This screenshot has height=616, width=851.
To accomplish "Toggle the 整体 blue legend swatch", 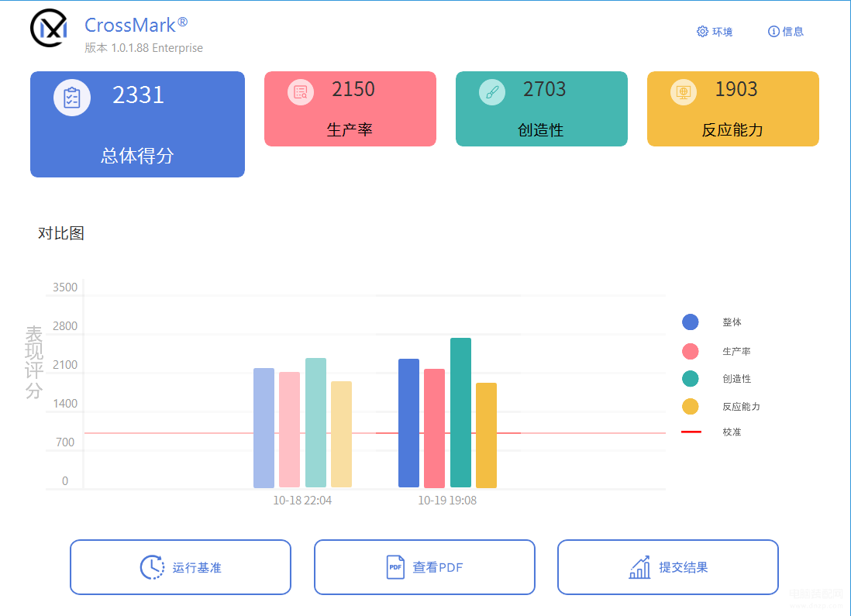I will [691, 322].
